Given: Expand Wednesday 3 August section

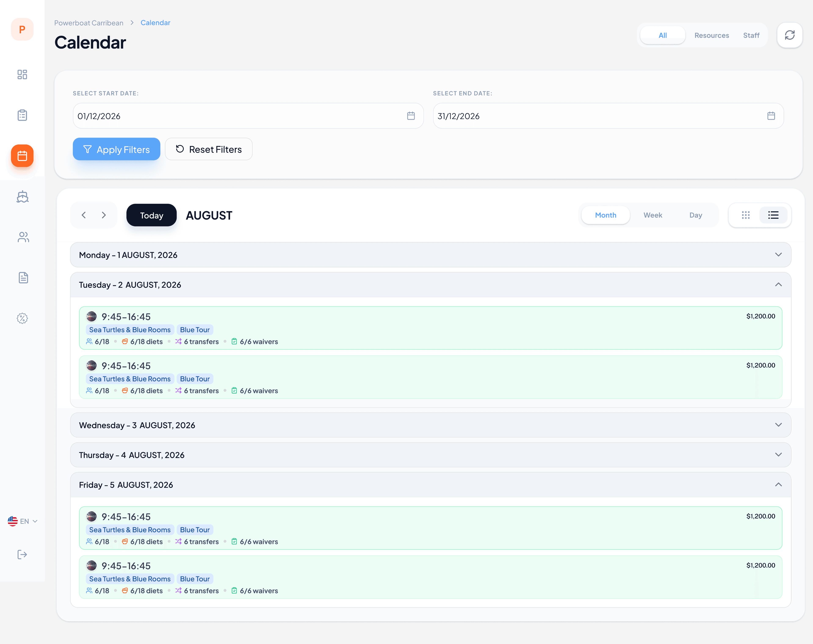Looking at the screenshot, I should [x=431, y=425].
